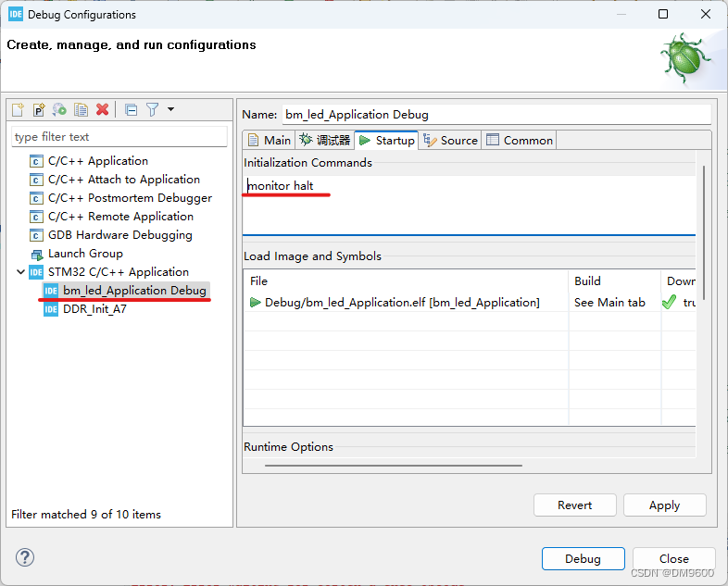The image size is (728, 586).
Task: Select STM32 C/C++ Application node
Action: [119, 272]
